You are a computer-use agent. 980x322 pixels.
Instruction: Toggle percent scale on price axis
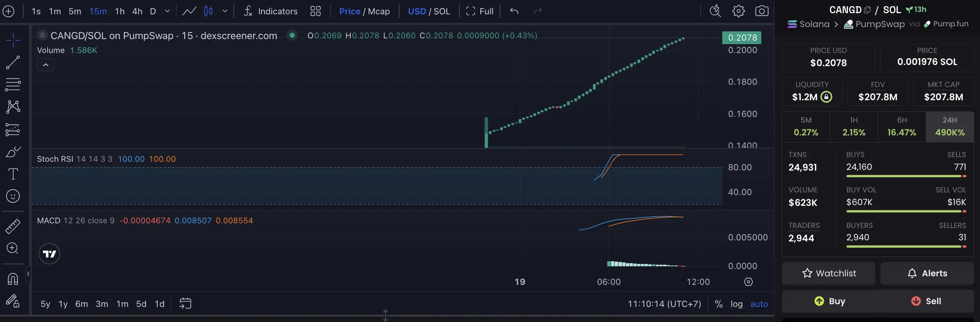click(x=719, y=304)
